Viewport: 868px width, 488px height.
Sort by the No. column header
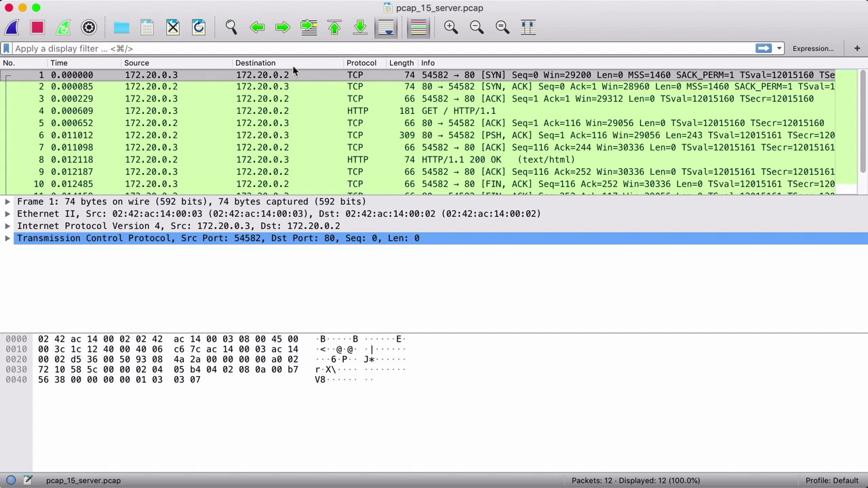tap(24, 62)
